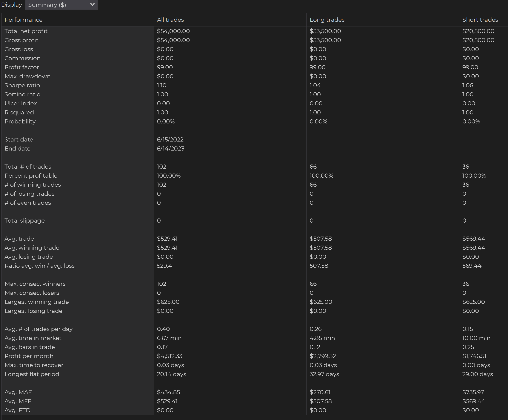Click the Avg. MAE row label
The image size is (508, 420).
tap(18, 392)
